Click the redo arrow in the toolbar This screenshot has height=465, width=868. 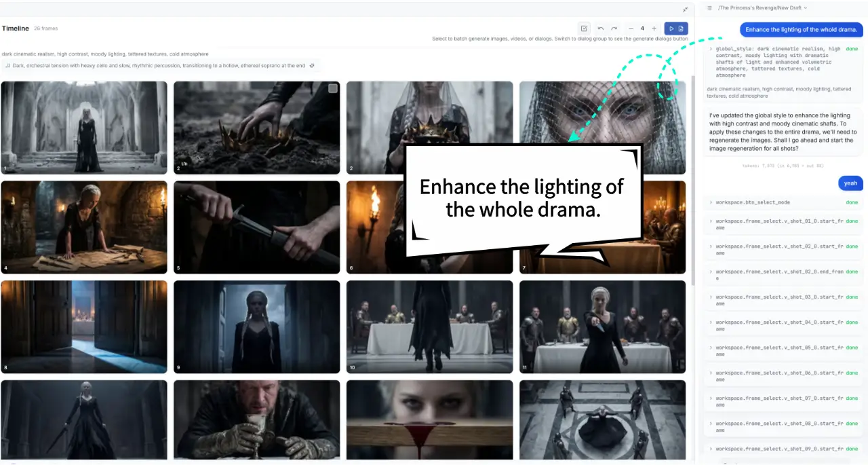coord(614,29)
